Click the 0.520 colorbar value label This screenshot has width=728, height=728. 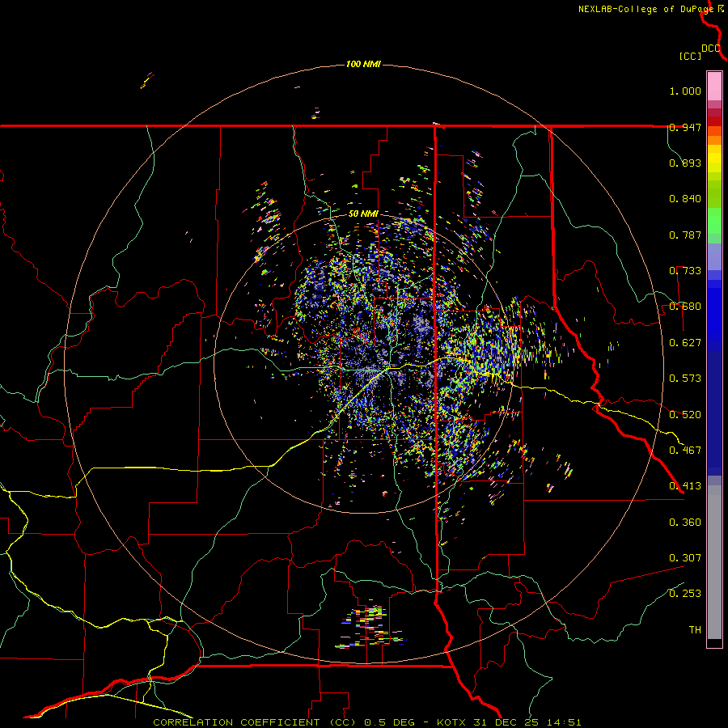pos(685,414)
